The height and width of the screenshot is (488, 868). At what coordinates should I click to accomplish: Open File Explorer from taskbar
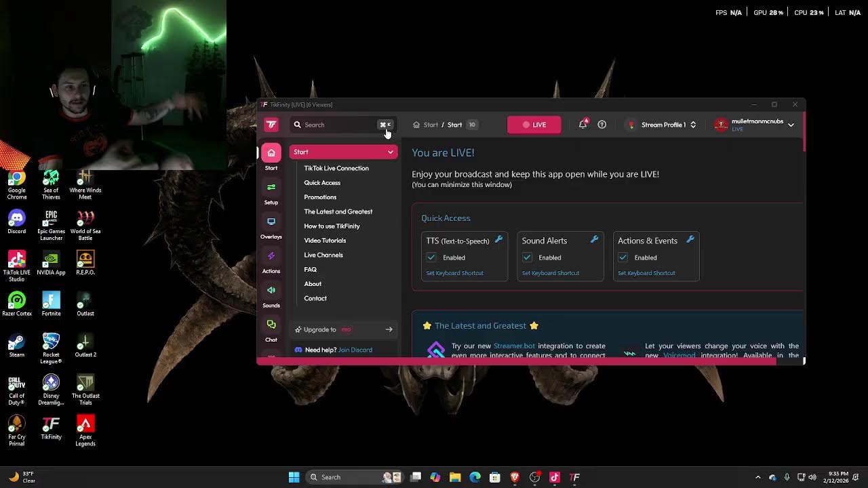[x=455, y=477]
